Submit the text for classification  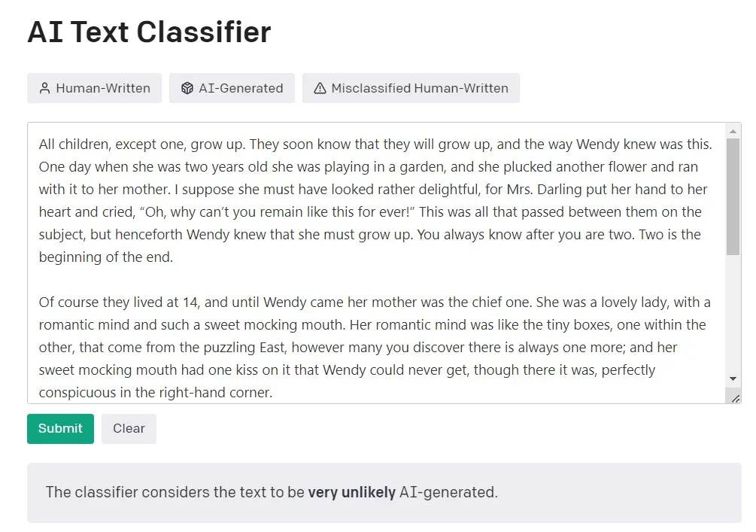click(60, 429)
